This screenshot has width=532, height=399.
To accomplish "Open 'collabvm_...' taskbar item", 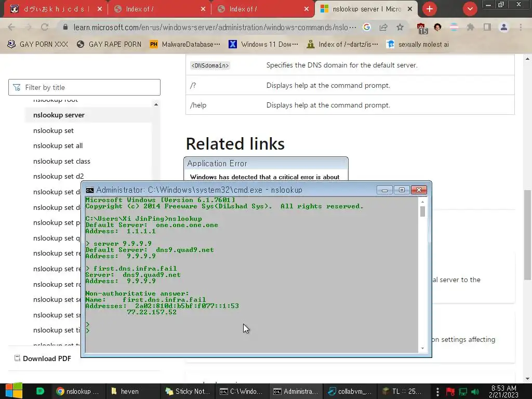I will pos(350,391).
